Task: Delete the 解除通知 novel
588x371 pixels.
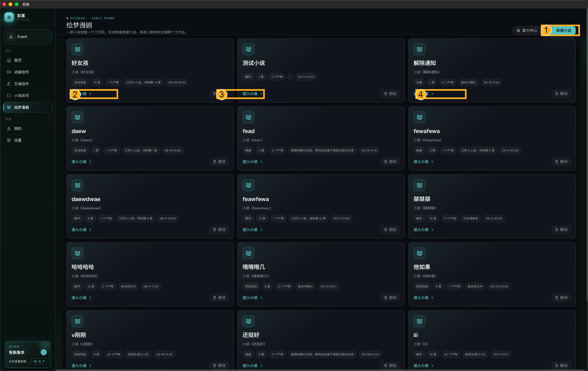Action: (561, 94)
